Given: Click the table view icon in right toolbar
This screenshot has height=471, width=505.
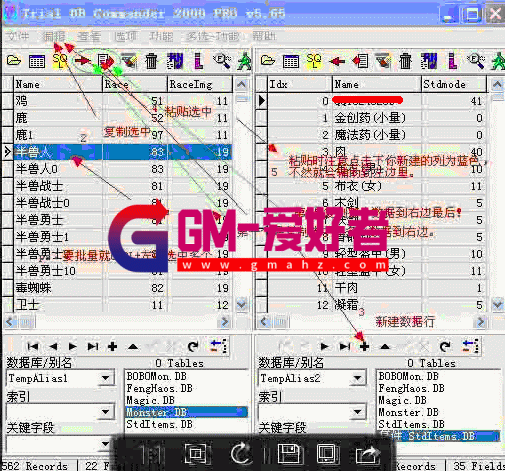Looking at the screenshot, I should click(x=291, y=61).
